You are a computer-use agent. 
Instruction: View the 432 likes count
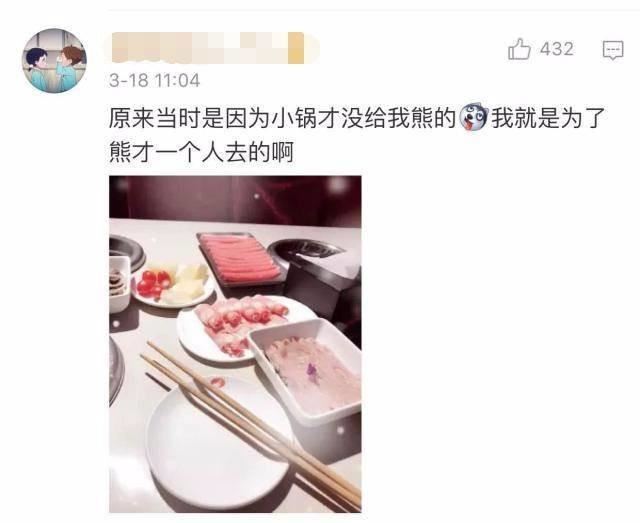click(557, 49)
